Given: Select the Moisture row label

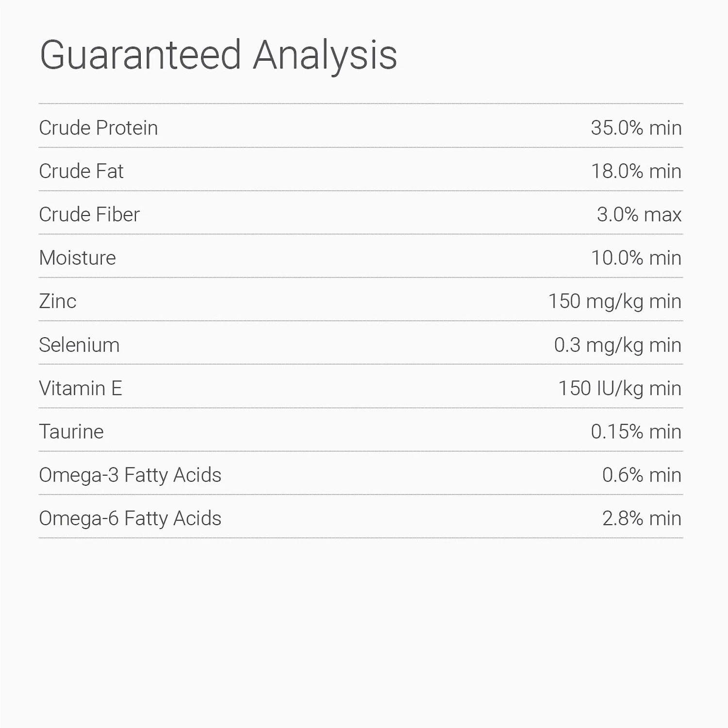Looking at the screenshot, I should click(x=78, y=258).
